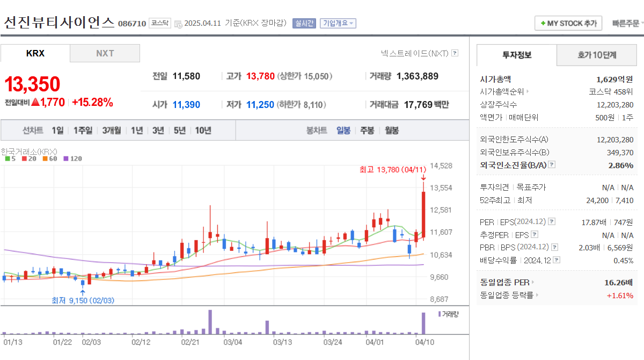Click the tall red candlestick on 04/11
This screenshot has height=360, width=644.
click(423, 214)
